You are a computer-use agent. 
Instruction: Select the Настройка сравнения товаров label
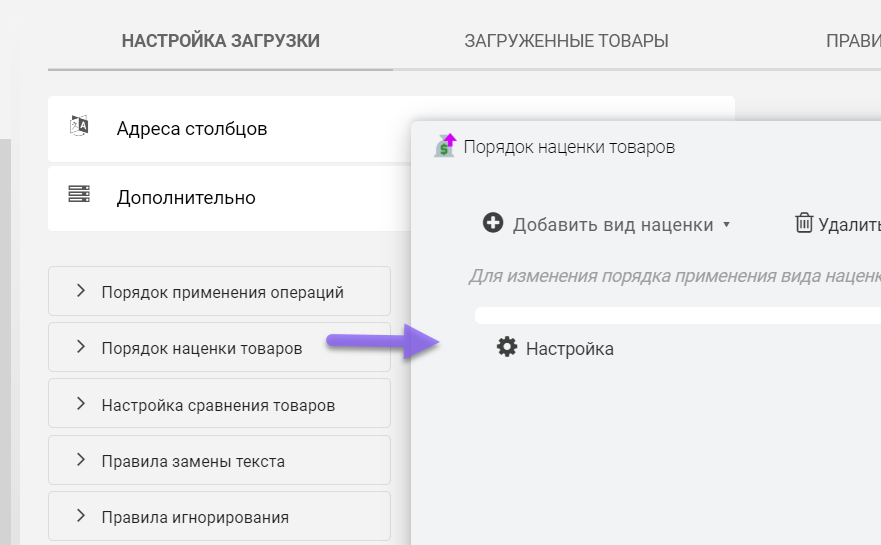(218, 405)
